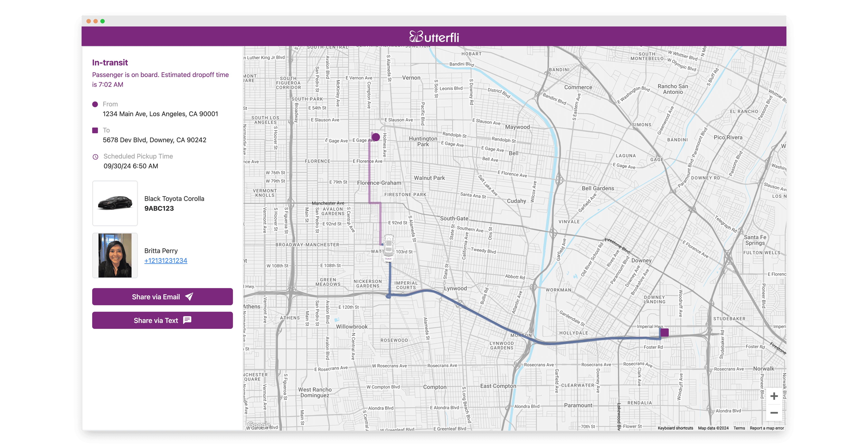Click the Map data ©2024 text

(713, 428)
